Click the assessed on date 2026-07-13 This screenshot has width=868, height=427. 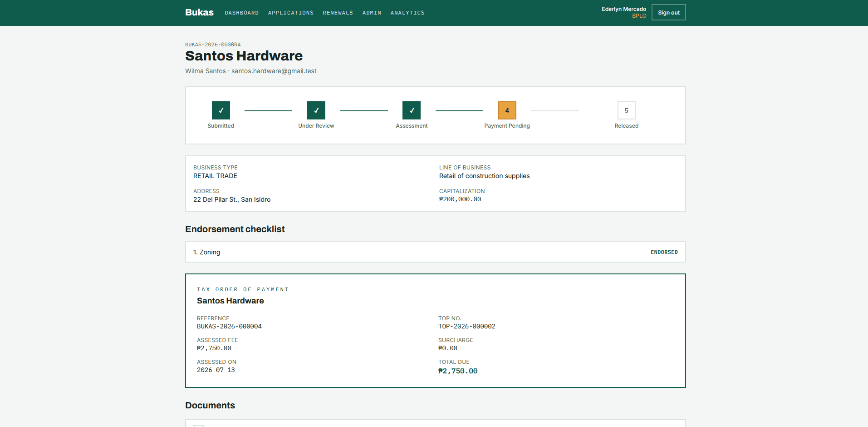(x=216, y=370)
